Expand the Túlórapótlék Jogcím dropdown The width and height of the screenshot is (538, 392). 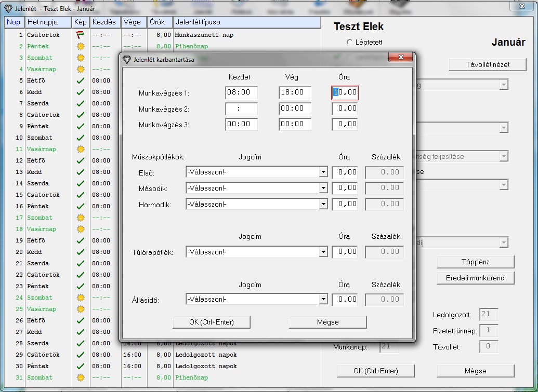(323, 252)
